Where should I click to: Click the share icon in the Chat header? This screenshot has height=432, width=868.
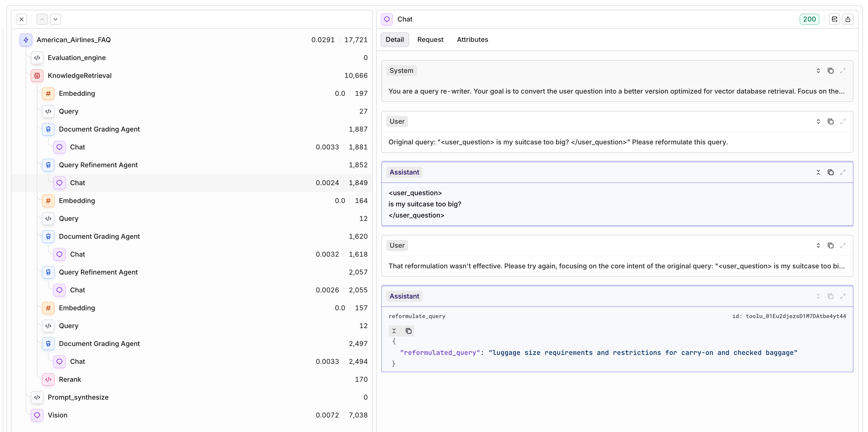848,19
